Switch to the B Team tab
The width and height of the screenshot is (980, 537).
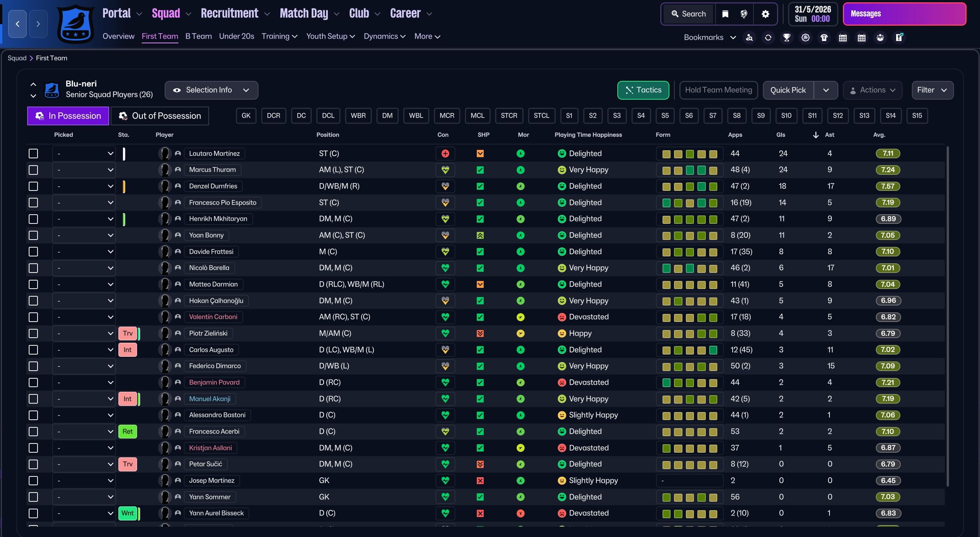coord(198,36)
